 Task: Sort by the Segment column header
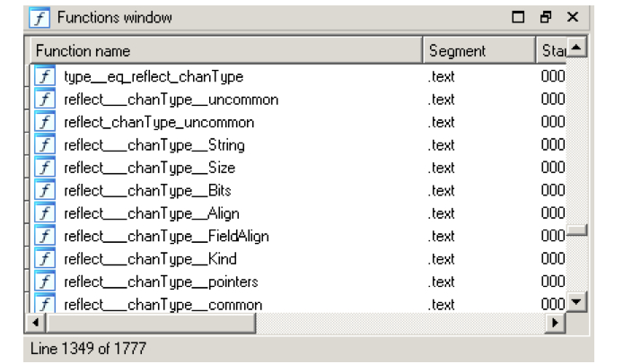[479, 50]
